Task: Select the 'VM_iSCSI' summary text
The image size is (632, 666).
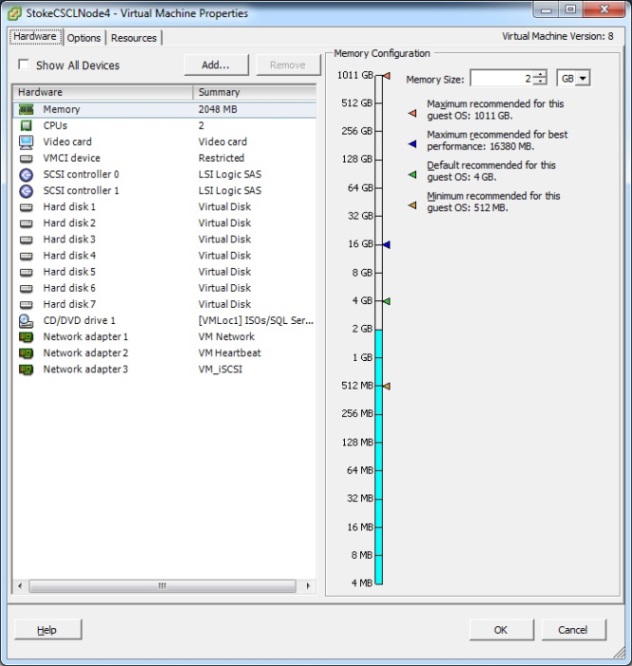Action: point(220,370)
